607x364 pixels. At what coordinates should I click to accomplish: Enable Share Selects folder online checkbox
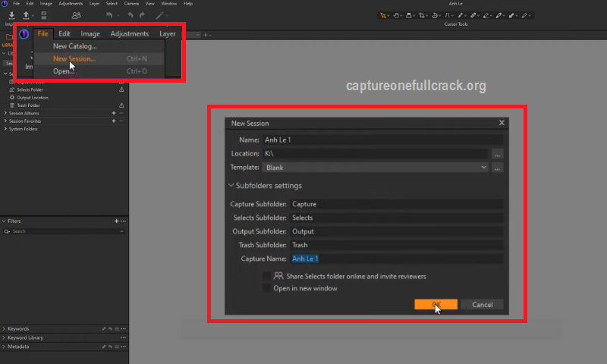[266, 276]
